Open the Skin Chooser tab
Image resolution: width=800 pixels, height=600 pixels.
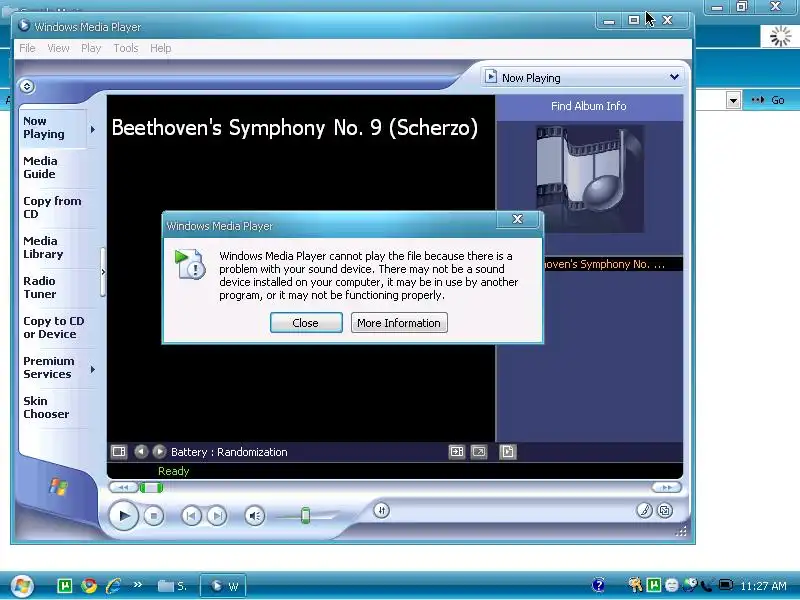52,407
